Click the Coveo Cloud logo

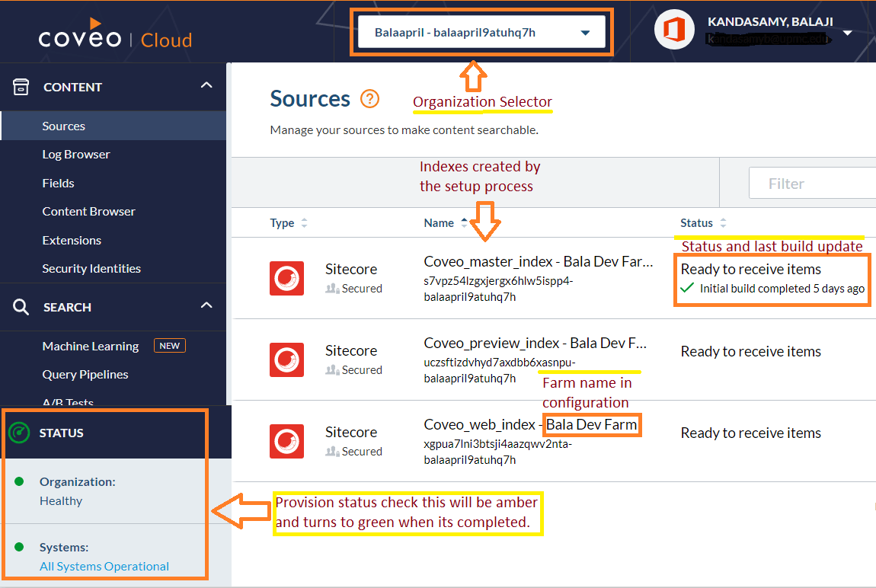click(x=115, y=34)
